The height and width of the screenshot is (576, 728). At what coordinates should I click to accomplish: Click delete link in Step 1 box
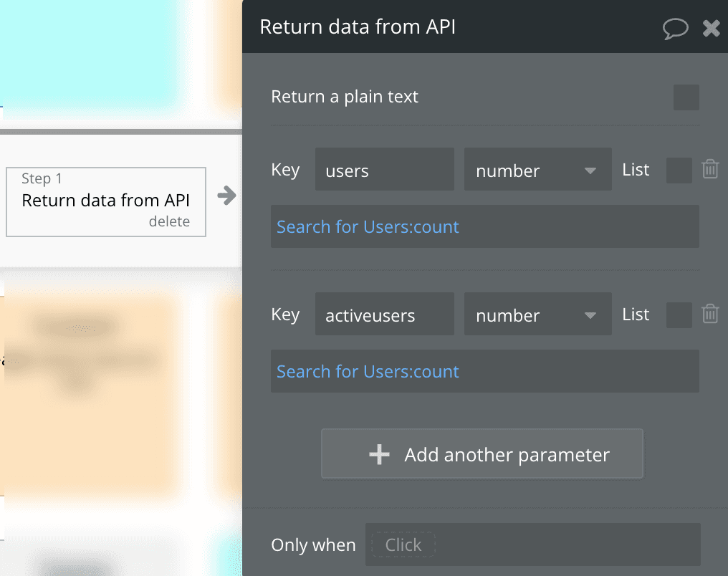(x=169, y=222)
